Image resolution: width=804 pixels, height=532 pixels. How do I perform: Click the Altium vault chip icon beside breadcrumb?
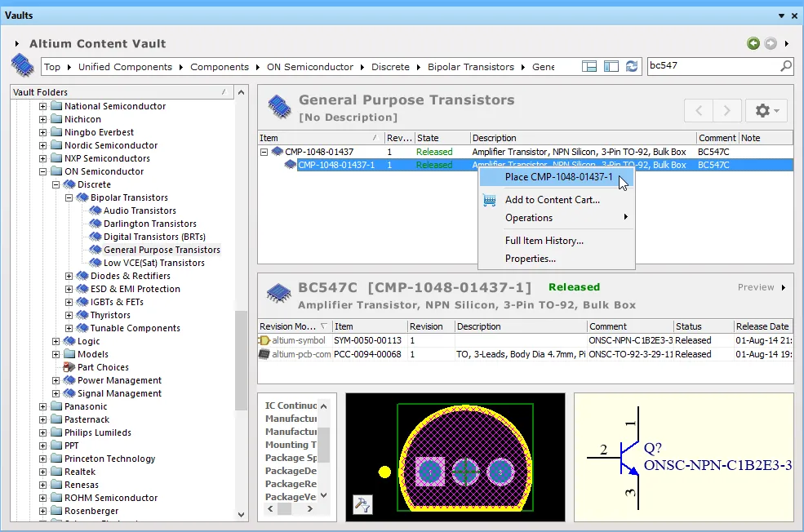pyautogui.click(x=23, y=65)
